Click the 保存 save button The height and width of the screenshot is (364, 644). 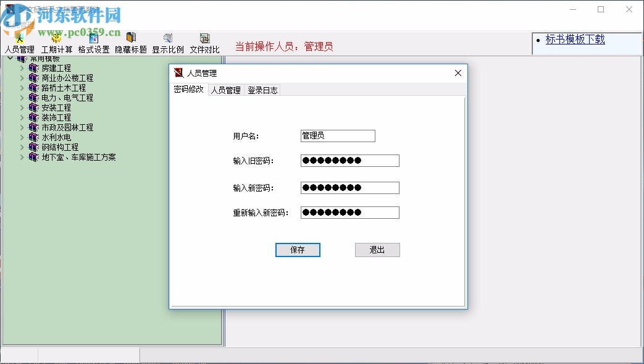click(298, 250)
